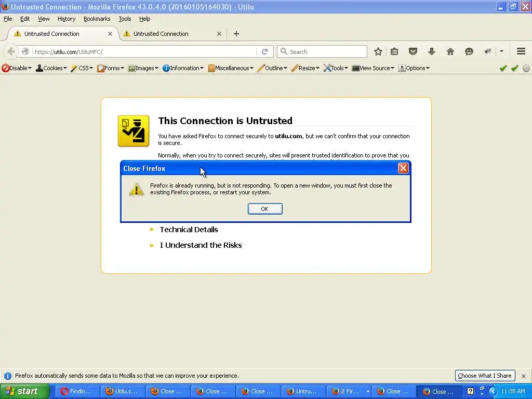532x399 pixels.
Task: Go back with the back arrow
Action: [x=11, y=51]
